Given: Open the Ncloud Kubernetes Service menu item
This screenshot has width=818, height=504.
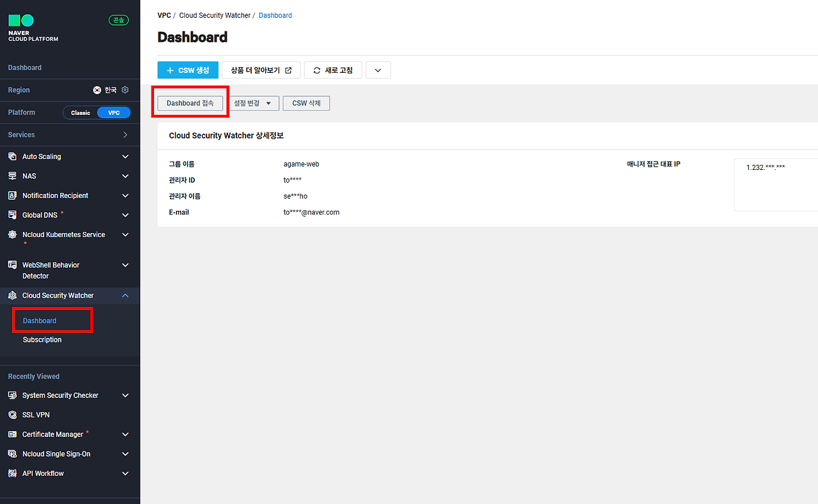Looking at the screenshot, I should 64,234.
